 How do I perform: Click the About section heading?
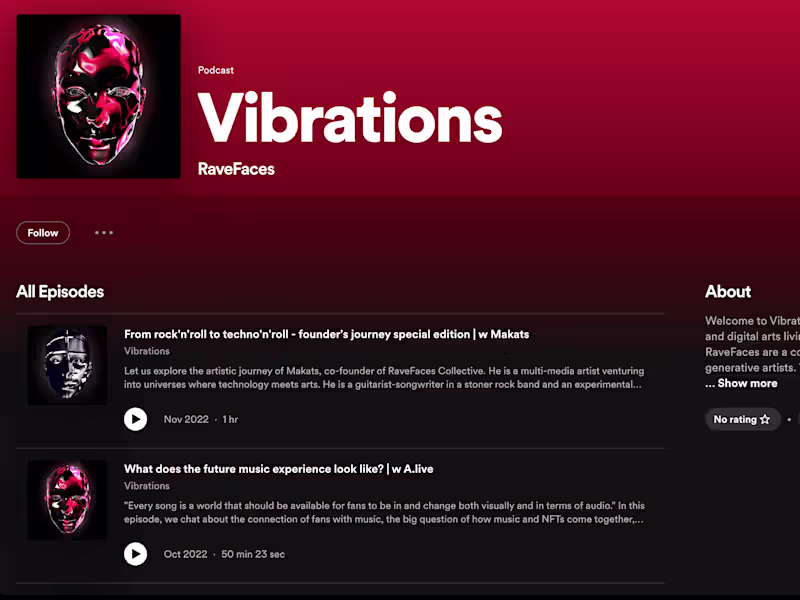click(728, 292)
